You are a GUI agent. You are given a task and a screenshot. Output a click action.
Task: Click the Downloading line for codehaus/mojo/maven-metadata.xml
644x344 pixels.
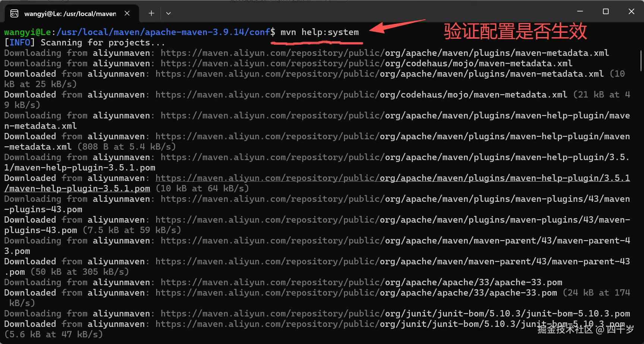288,63
